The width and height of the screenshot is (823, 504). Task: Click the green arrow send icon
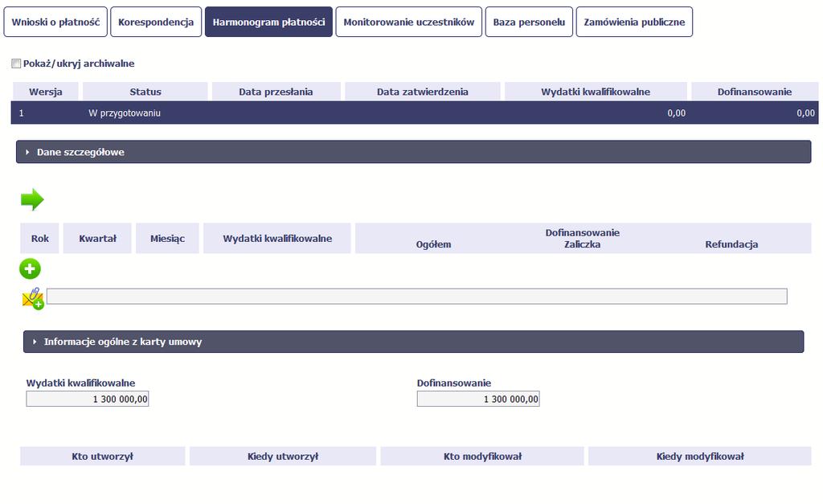[32, 199]
